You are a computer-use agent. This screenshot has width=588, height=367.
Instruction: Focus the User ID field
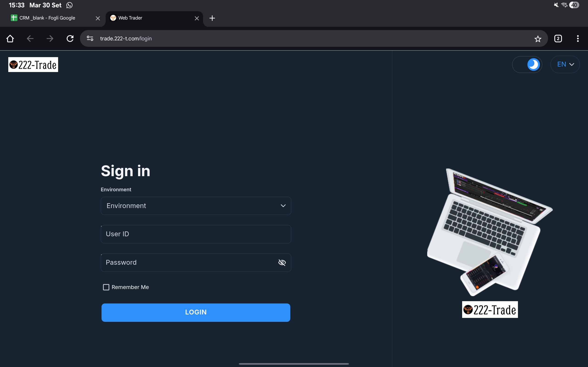point(196,234)
